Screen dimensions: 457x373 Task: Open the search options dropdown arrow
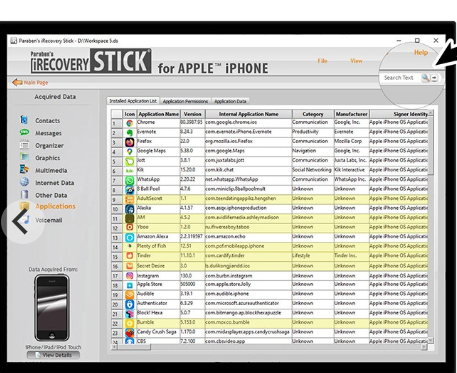coord(434,78)
